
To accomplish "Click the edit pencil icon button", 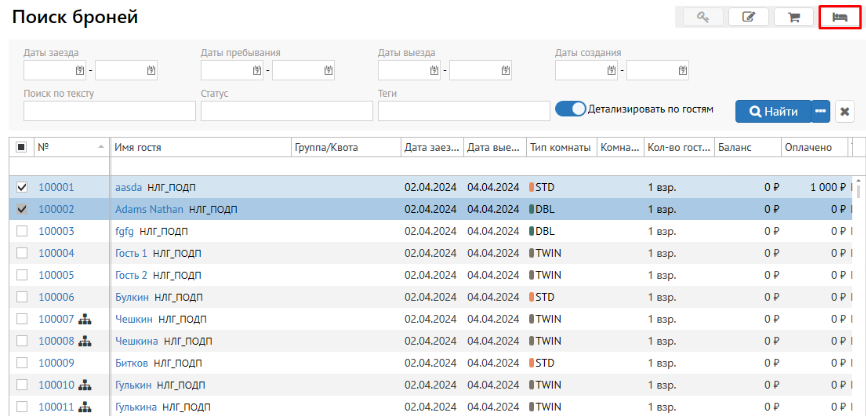I will (747, 17).
